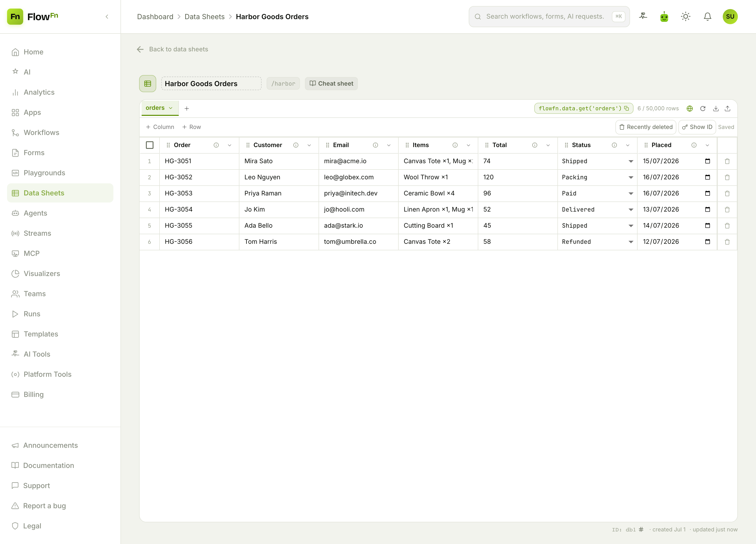Expand the orders tab dropdown
The height and width of the screenshot is (544, 756).
171,108
